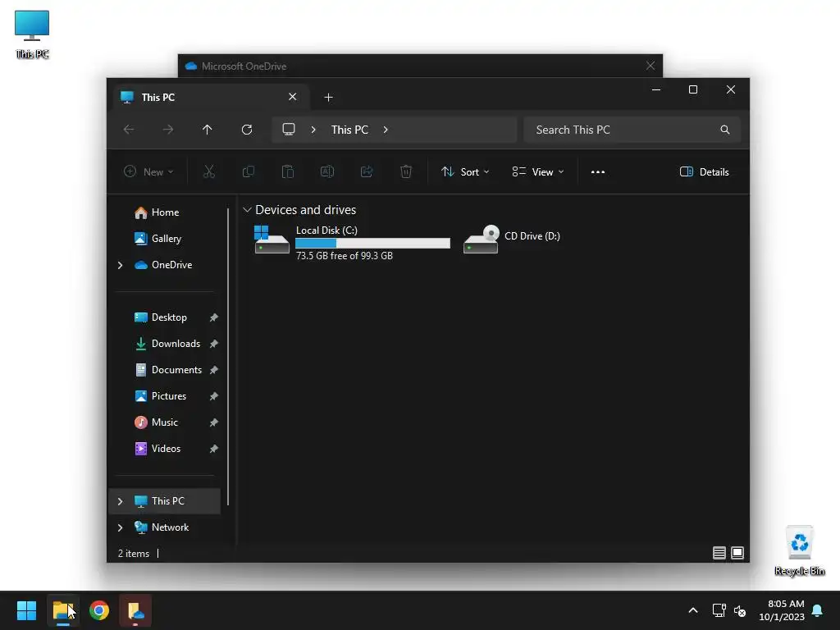
Task: Open the Sort dropdown
Action: tap(465, 172)
